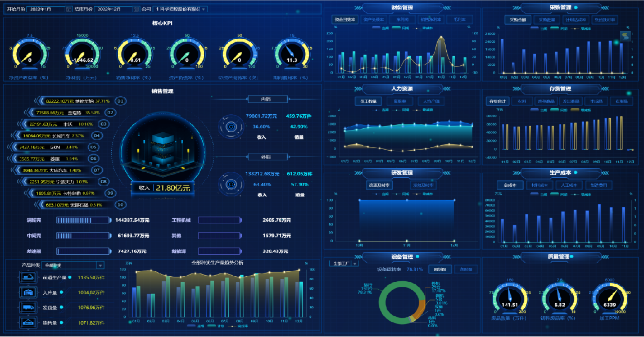Click the warehouse icon beside 入库量
Screen dimensions: 644x337
[x=28, y=292]
